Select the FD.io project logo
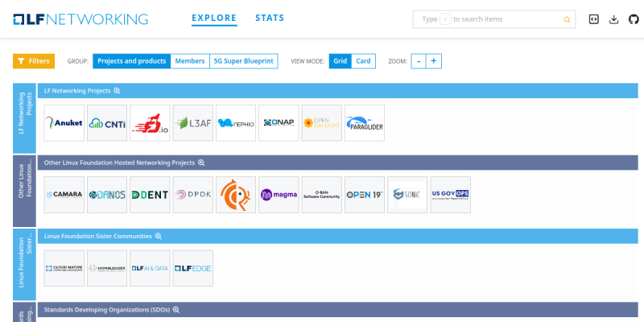The image size is (644, 322). coord(150,123)
